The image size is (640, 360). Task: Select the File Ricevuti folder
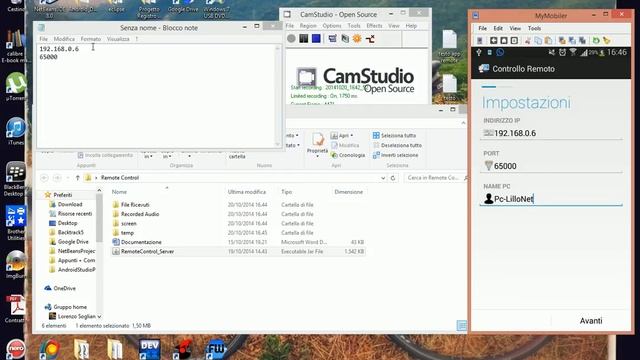pos(135,205)
